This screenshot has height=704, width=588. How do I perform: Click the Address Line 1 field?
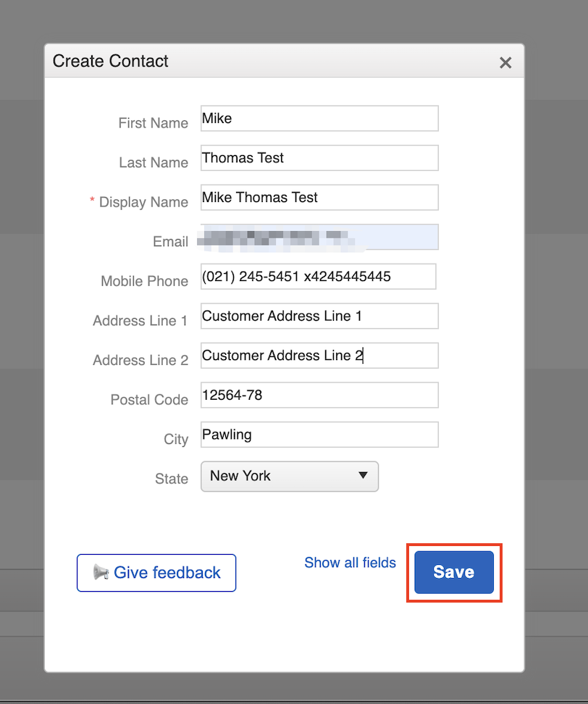[x=319, y=316]
